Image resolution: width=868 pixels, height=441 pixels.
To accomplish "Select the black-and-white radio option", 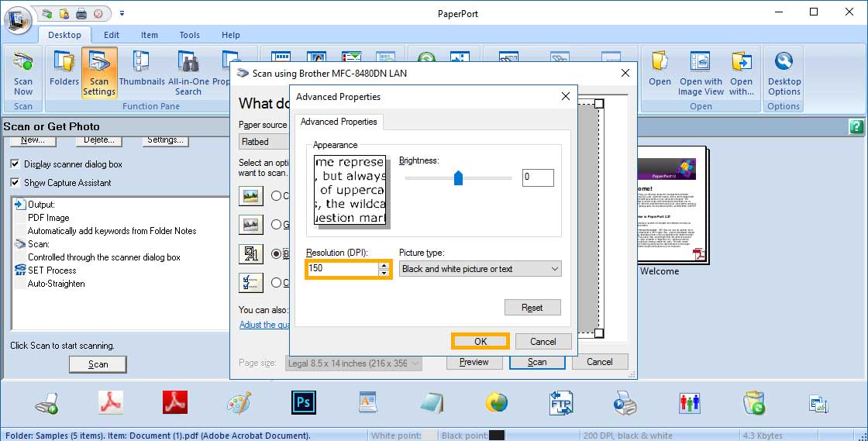I will [276, 254].
